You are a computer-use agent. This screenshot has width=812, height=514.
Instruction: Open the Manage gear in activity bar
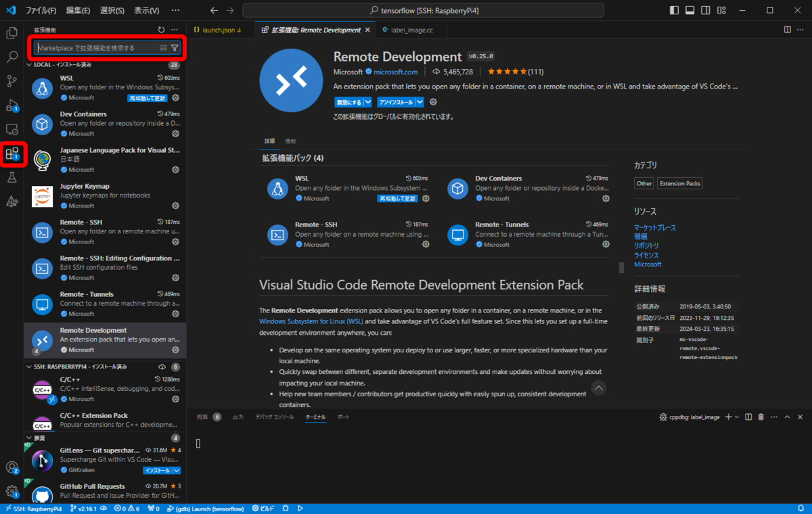pyautogui.click(x=12, y=492)
